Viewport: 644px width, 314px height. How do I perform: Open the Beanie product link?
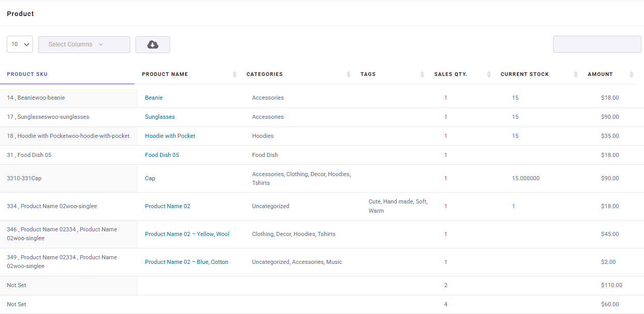pyautogui.click(x=154, y=98)
